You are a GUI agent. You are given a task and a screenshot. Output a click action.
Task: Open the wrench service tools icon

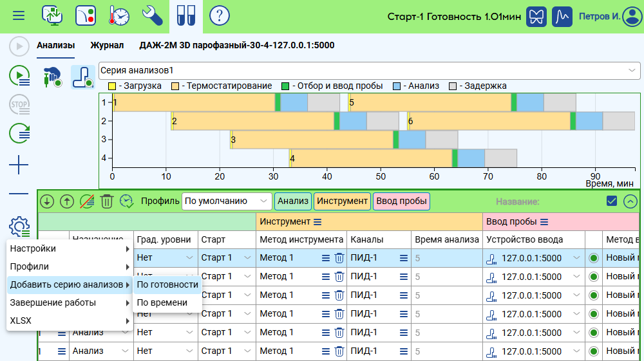(153, 15)
